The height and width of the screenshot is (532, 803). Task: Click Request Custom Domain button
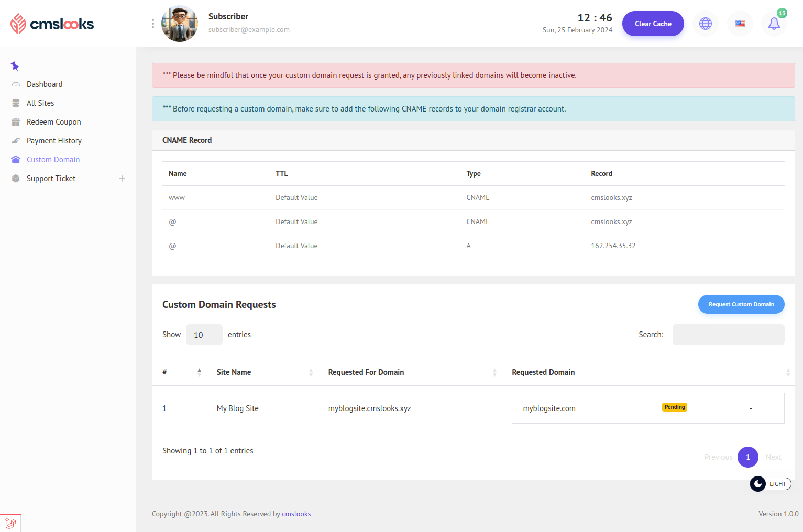tap(741, 304)
